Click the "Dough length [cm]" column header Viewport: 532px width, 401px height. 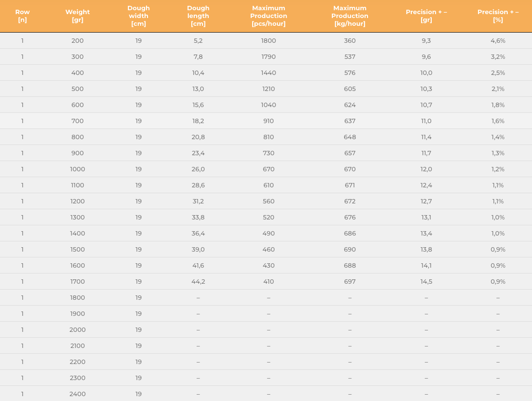(x=198, y=16)
